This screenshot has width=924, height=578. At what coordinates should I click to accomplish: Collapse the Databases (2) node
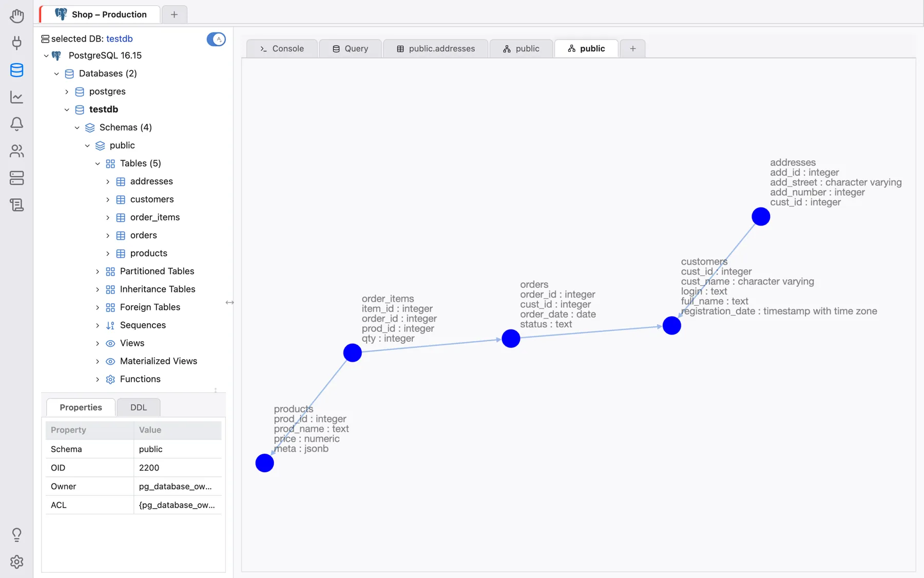click(56, 73)
